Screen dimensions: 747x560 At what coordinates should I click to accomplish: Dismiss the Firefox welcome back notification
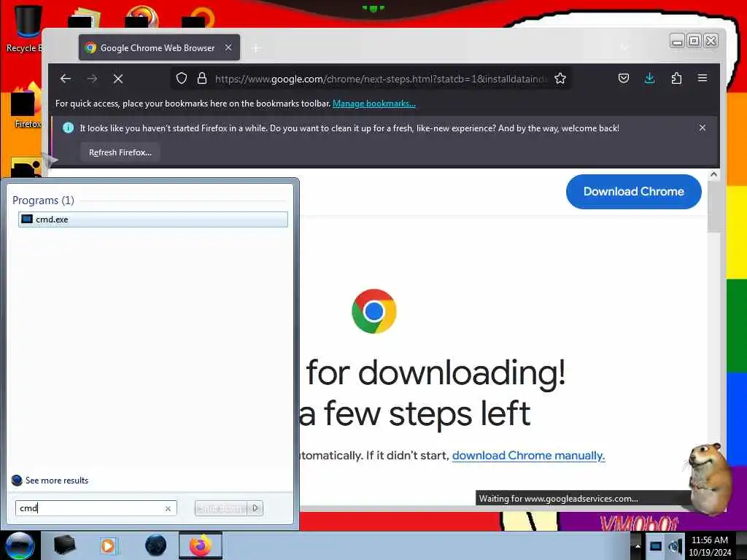click(x=703, y=128)
